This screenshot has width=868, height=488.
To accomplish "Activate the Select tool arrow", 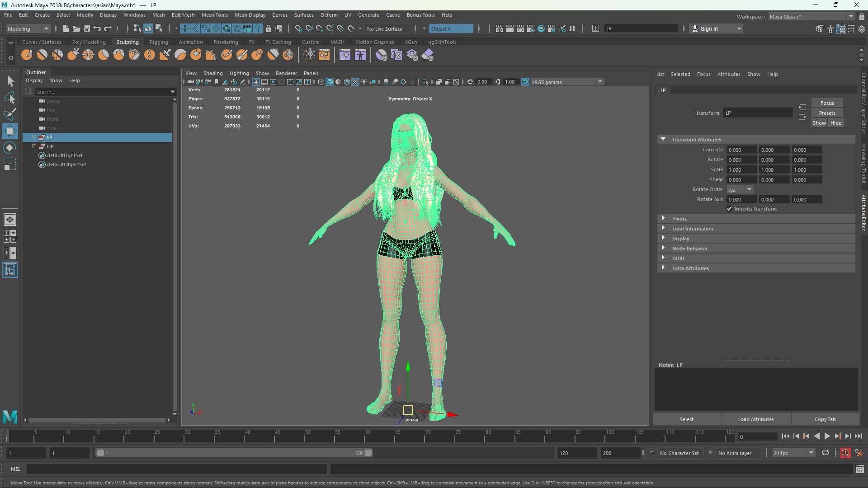I will (x=10, y=81).
